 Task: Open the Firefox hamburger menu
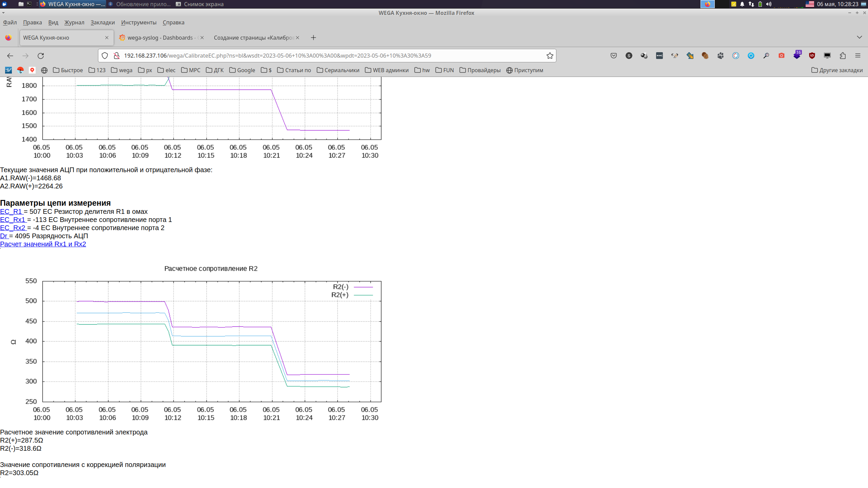click(x=857, y=56)
